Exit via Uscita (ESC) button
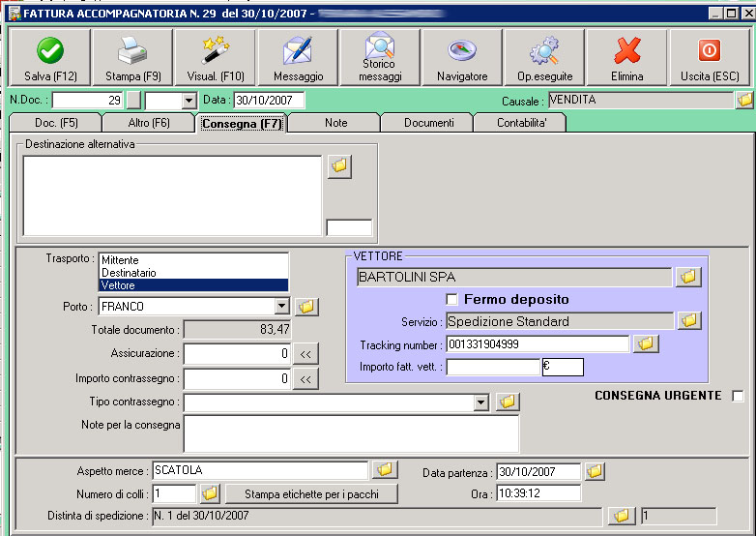This screenshot has width=756, height=536. click(x=710, y=57)
